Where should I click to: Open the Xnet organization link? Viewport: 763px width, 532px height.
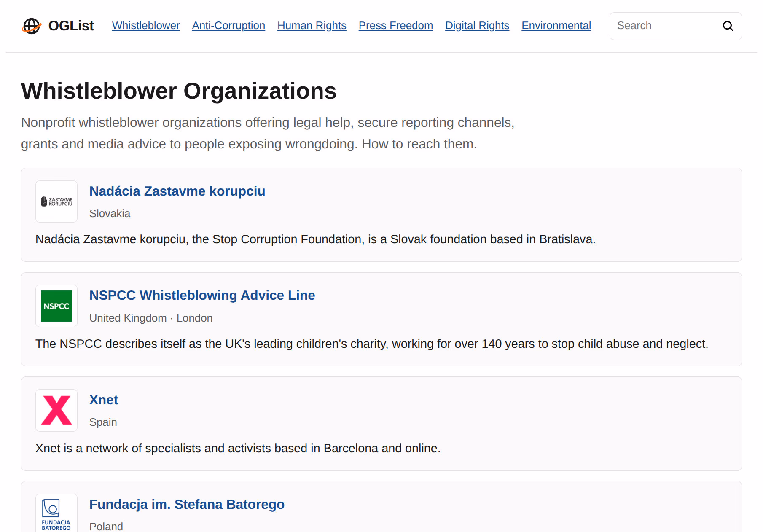tap(104, 400)
